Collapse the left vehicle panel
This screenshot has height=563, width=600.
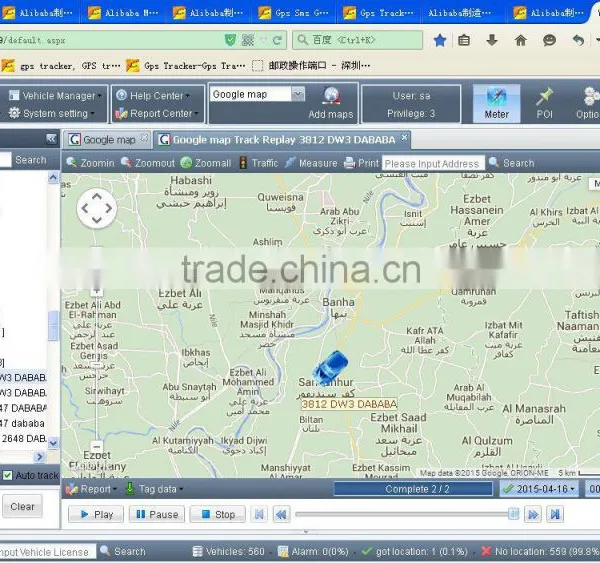pyautogui.click(x=51, y=139)
